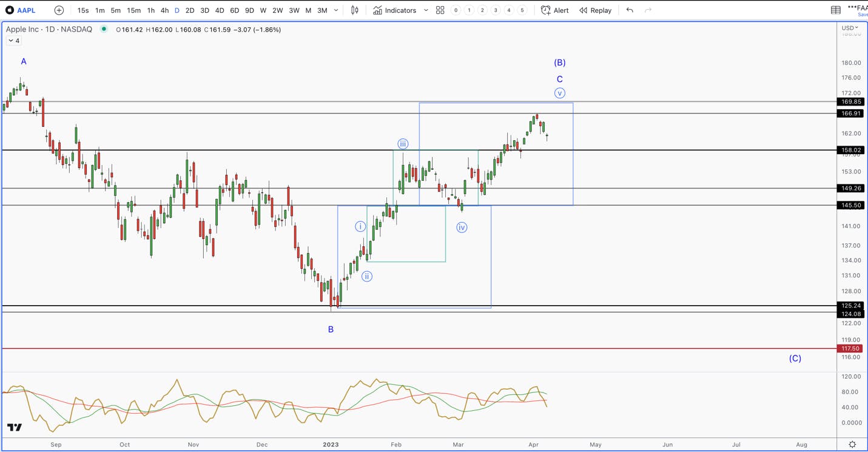Click the add symbol plus icon

[59, 10]
